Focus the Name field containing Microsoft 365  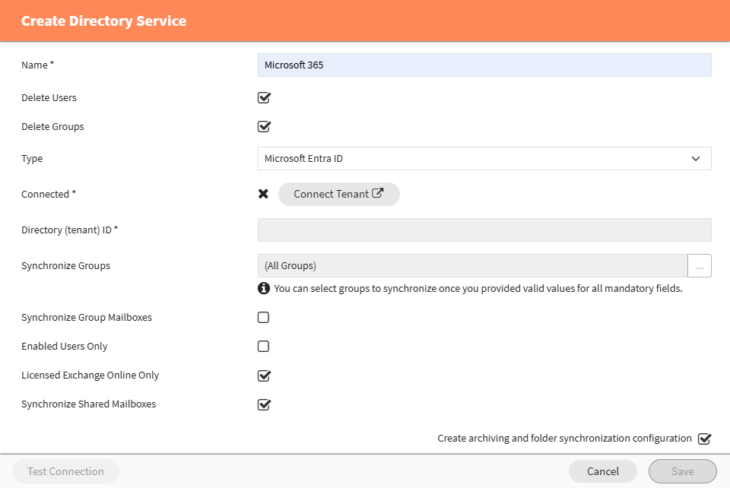pos(484,65)
